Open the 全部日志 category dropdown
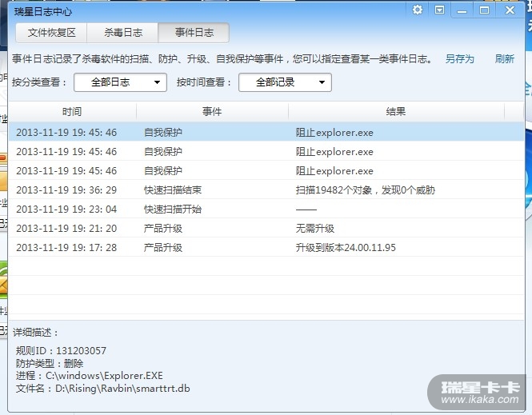 click(121, 82)
